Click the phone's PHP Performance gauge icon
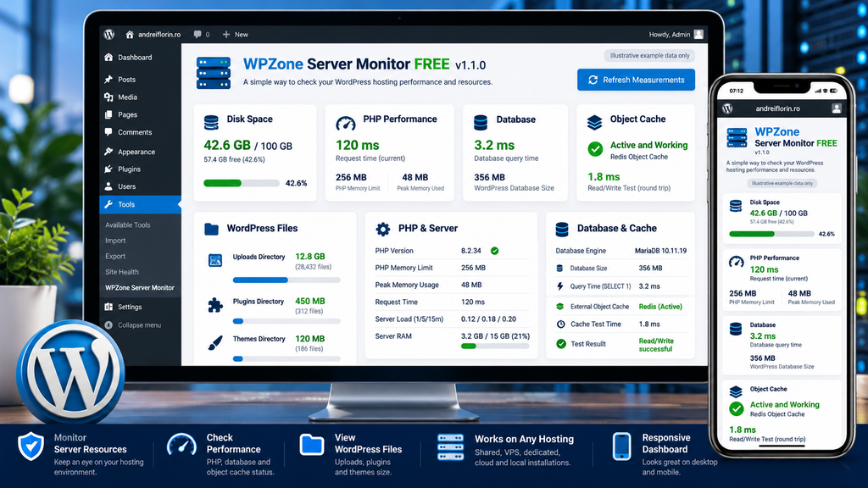 [x=737, y=262]
